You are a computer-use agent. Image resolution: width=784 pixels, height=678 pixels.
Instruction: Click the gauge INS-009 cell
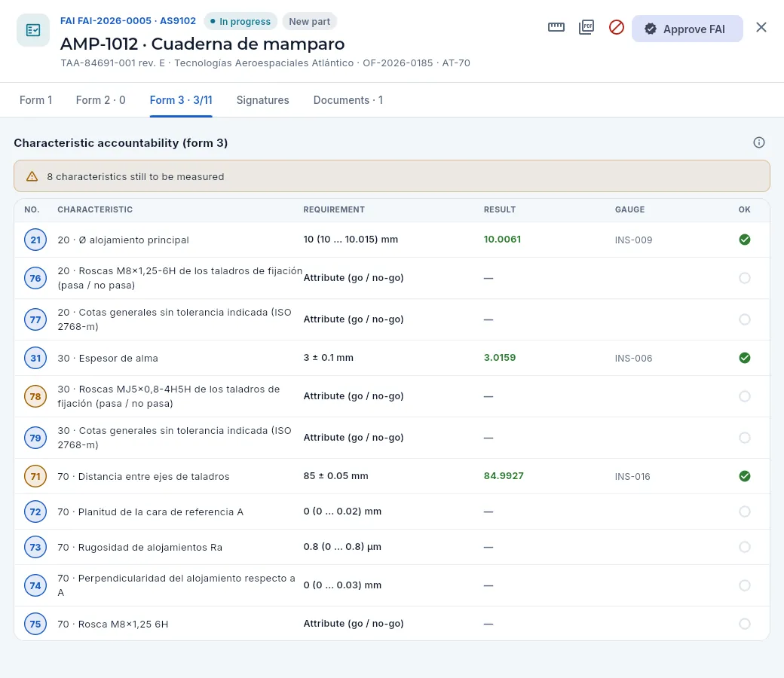[633, 240]
